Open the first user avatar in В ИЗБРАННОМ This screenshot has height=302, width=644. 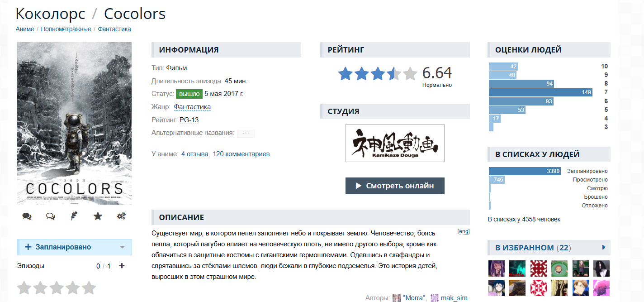497,268
